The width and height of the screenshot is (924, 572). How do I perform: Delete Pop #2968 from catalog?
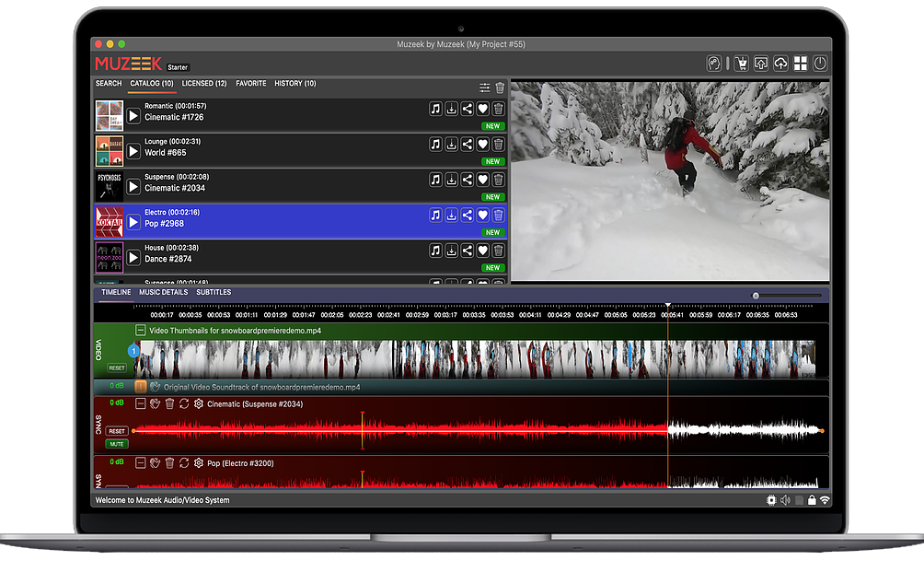pyautogui.click(x=499, y=216)
